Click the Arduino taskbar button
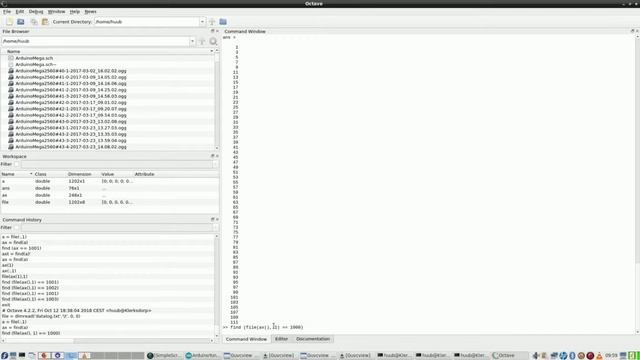 (x=202, y=356)
